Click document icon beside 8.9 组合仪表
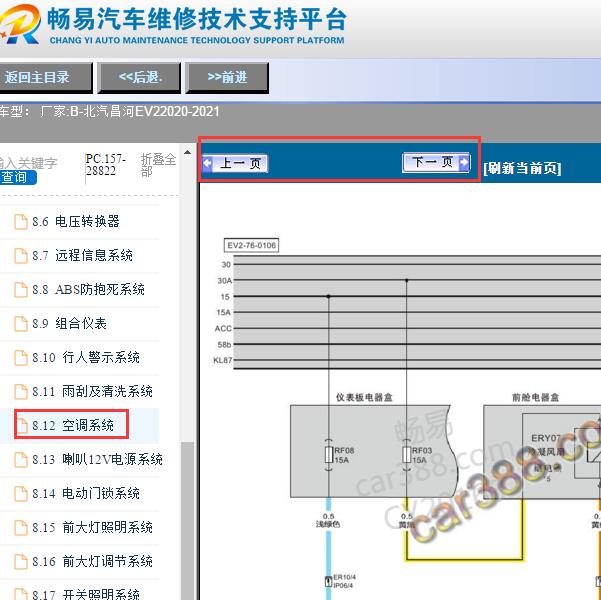The height and width of the screenshot is (600, 601). [21, 324]
